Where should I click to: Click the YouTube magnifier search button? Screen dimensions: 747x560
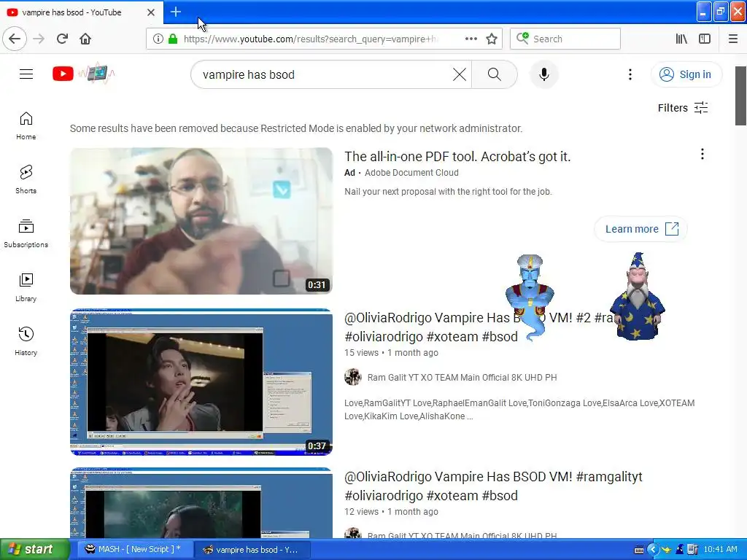[494, 74]
